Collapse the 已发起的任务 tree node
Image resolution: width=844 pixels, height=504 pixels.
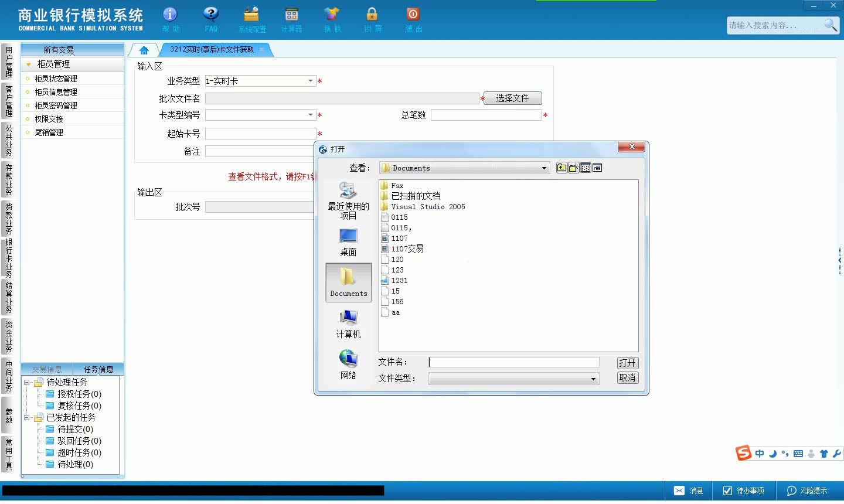[26, 417]
